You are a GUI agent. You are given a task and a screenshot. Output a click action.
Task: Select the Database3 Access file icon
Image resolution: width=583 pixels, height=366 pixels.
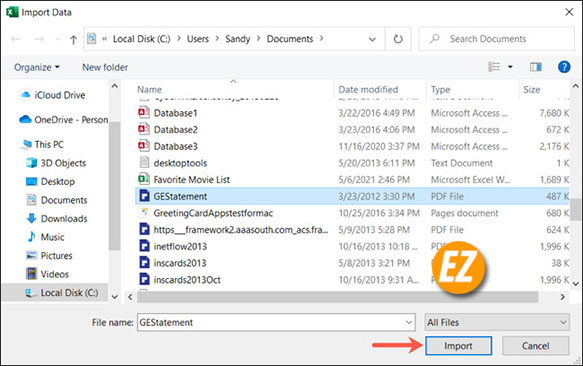point(144,146)
